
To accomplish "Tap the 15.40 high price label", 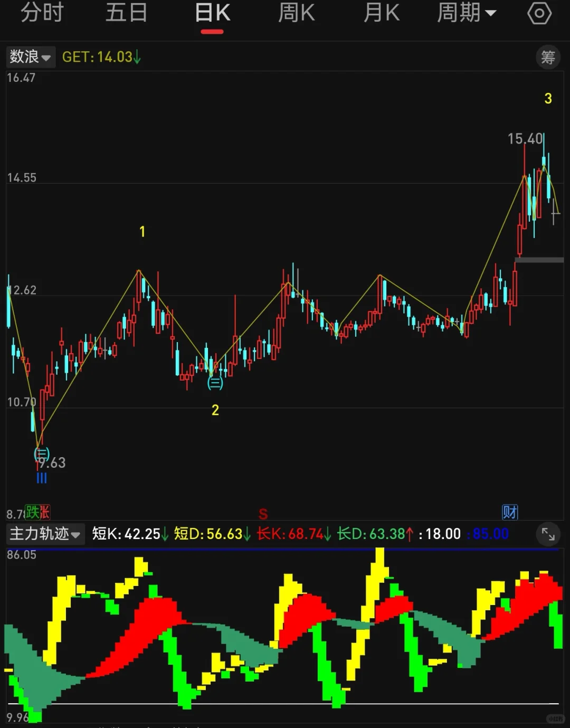I will click(x=525, y=139).
